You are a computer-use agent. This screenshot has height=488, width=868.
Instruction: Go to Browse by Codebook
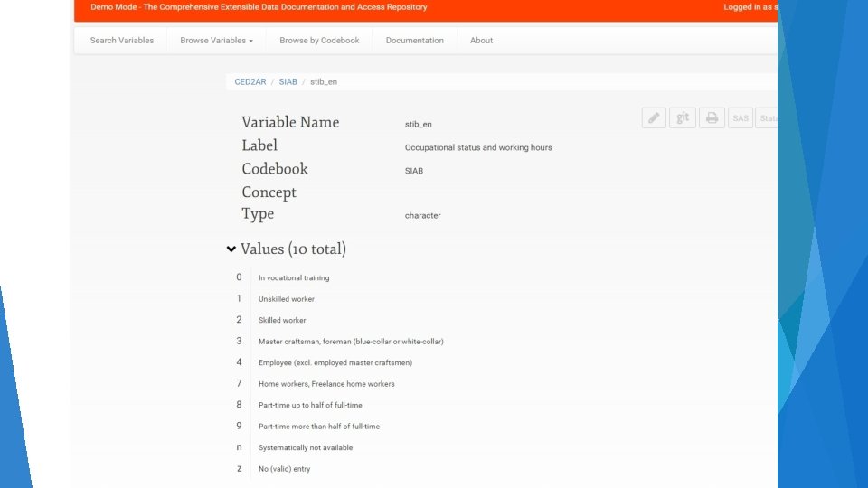319,41
